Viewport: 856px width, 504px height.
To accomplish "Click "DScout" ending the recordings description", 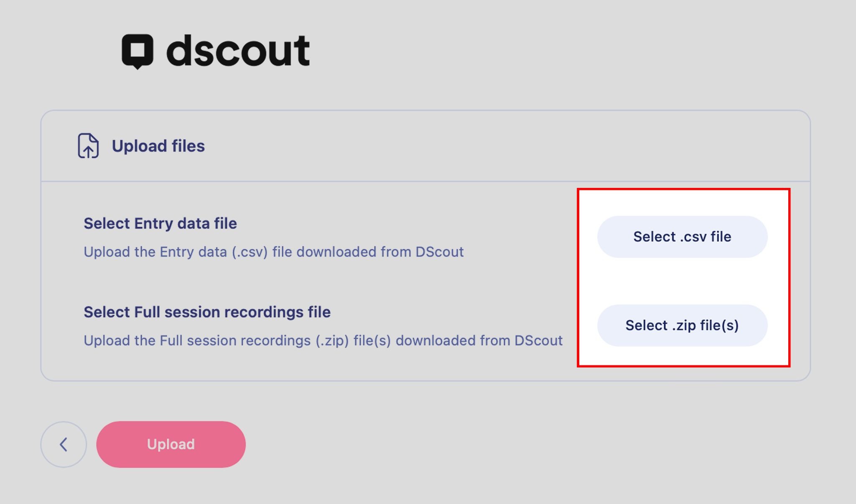I will pos(538,340).
